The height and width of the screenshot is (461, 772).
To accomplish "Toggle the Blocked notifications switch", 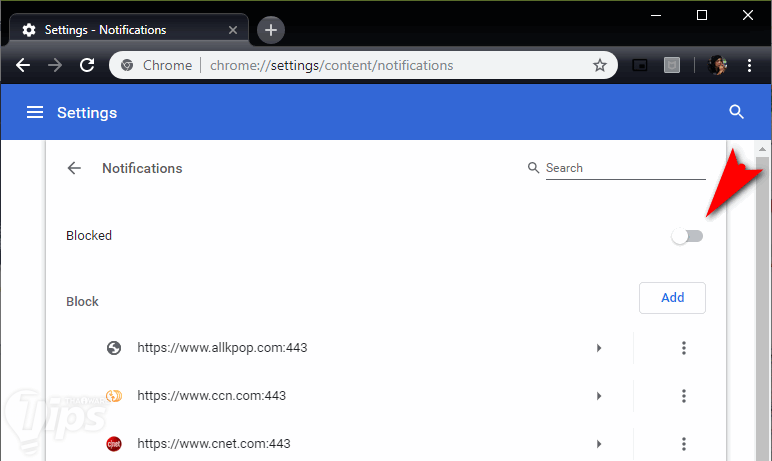I will coord(687,236).
